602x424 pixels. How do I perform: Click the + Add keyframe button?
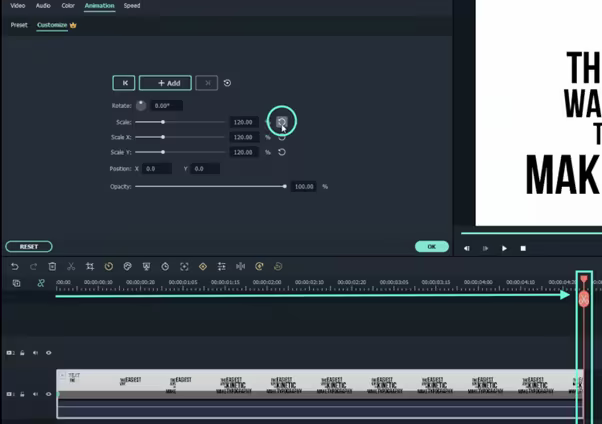pos(165,83)
